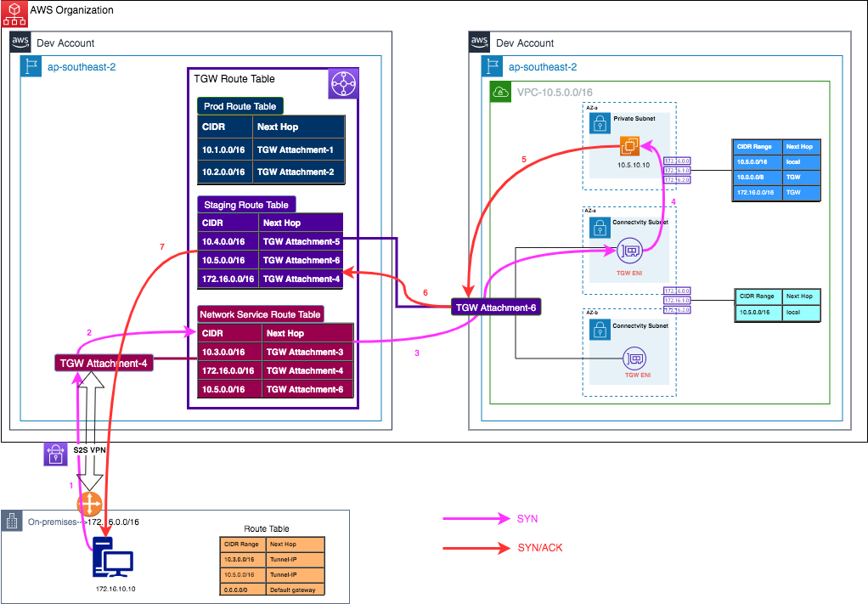Click the VPC cloud icon beside VPC-10.5.0.0/16
868x604 pixels.
500,92
